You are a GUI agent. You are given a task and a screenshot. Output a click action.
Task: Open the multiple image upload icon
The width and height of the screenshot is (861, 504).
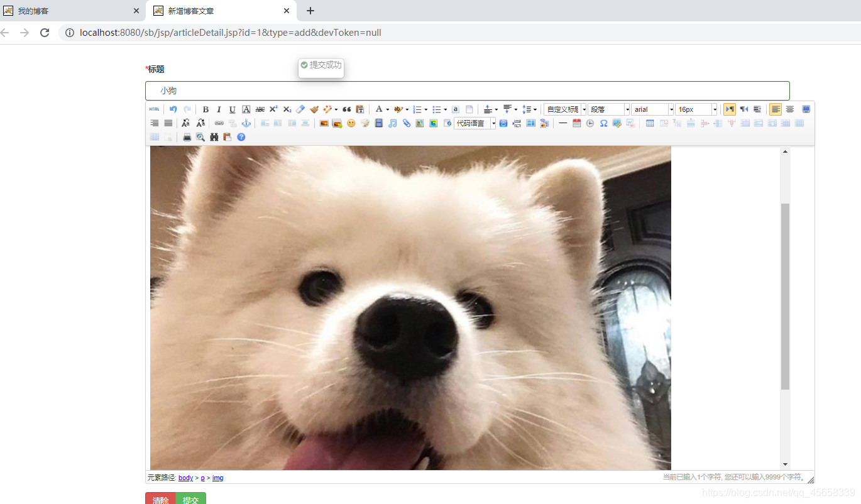pyautogui.click(x=337, y=123)
